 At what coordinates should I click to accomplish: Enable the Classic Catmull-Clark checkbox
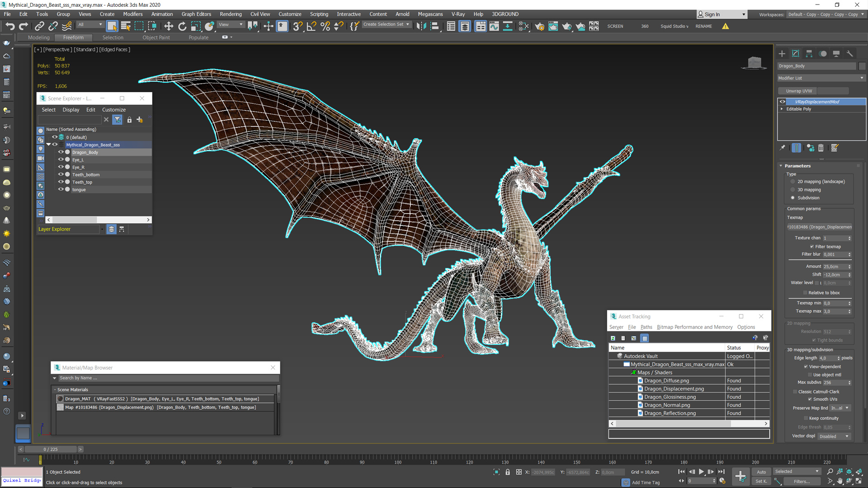795,392
